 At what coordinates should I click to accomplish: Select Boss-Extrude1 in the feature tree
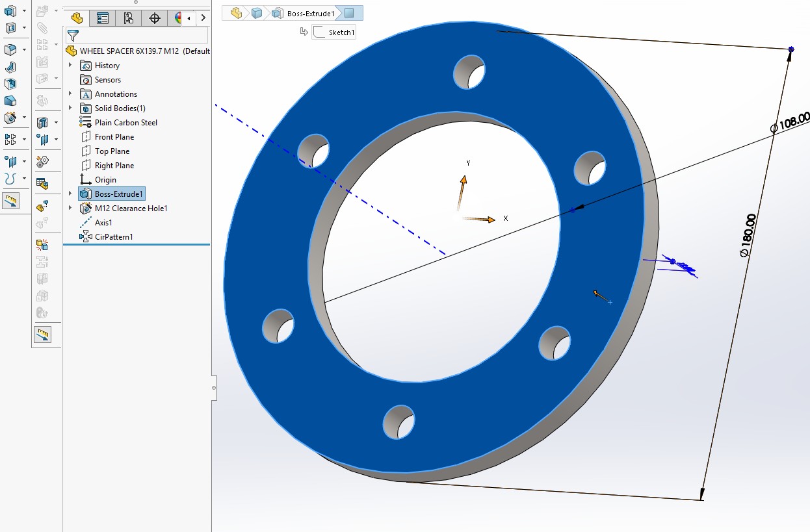tap(118, 194)
